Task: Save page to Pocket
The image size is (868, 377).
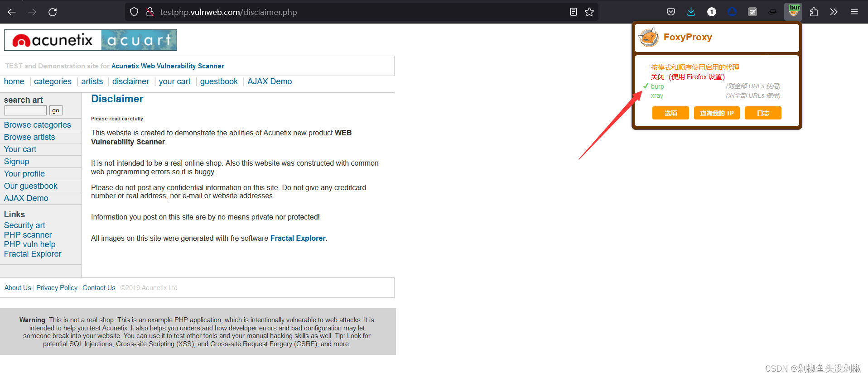Action: point(671,12)
